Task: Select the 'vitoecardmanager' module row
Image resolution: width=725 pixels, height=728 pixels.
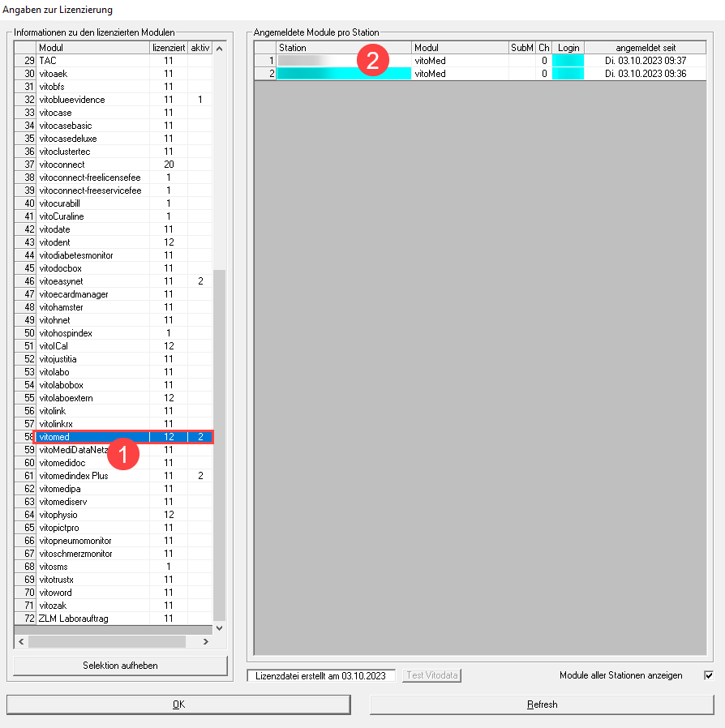Action: click(x=114, y=294)
